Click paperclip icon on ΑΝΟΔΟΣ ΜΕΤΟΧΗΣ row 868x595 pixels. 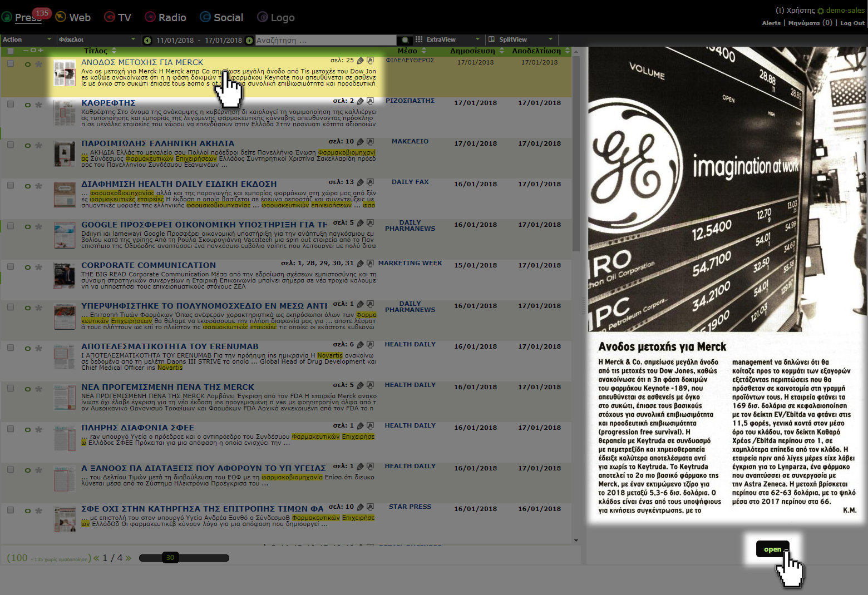pos(361,60)
